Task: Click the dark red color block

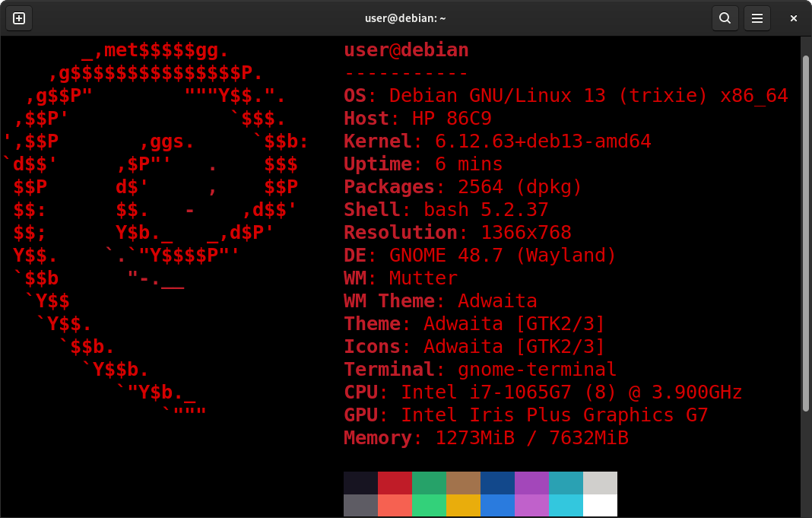Action: click(395, 483)
